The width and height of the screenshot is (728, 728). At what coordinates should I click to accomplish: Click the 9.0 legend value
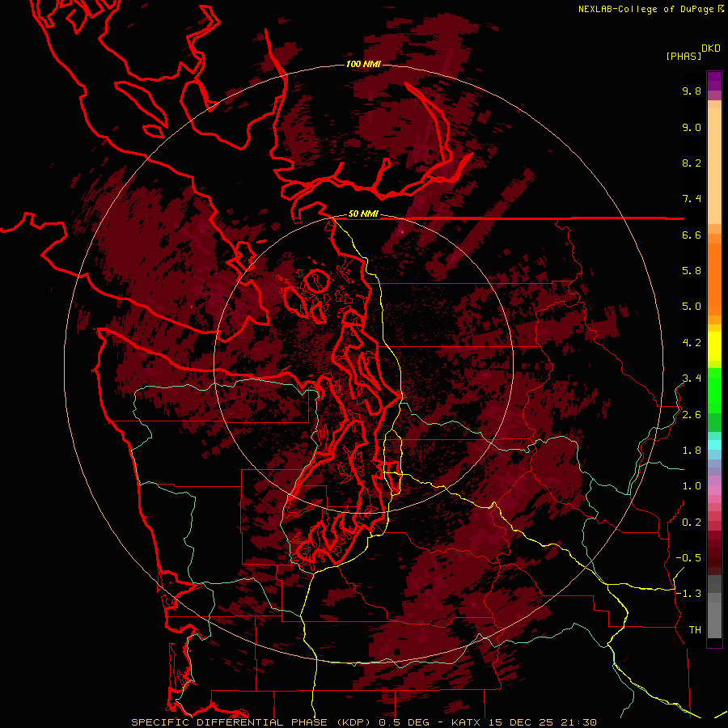click(x=692, y=127)
